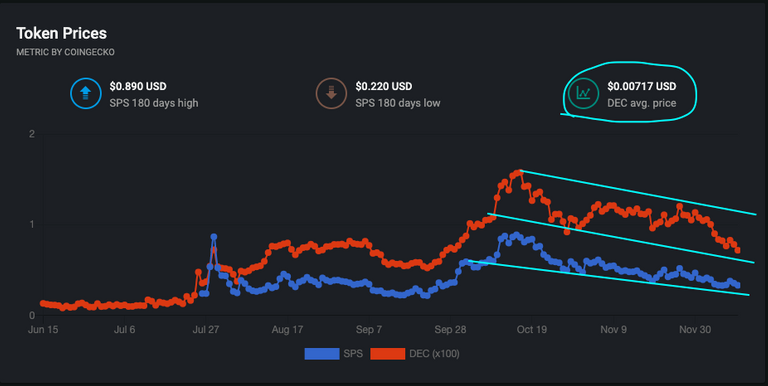Screen dimensions: 768x386
Task: Click the SPS 180 days low down-arrow icon
Action: [x=331, y=93]
